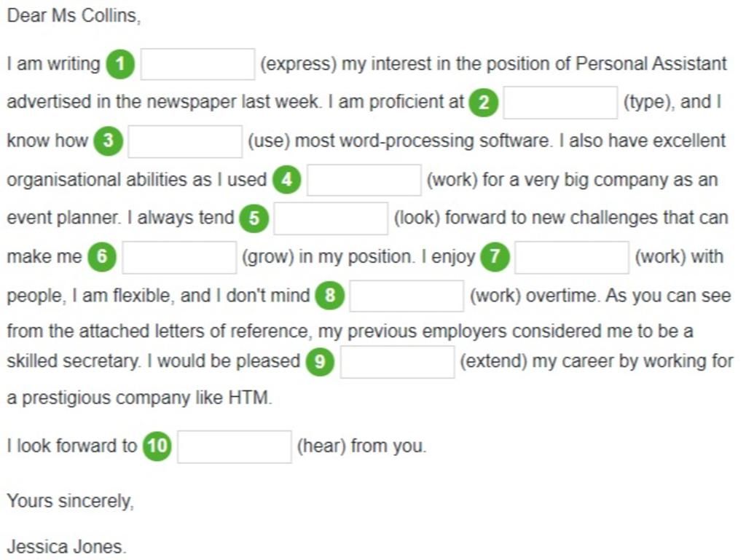
Task: Focus the blank before (grow)
Action: [x=179, y=257]
